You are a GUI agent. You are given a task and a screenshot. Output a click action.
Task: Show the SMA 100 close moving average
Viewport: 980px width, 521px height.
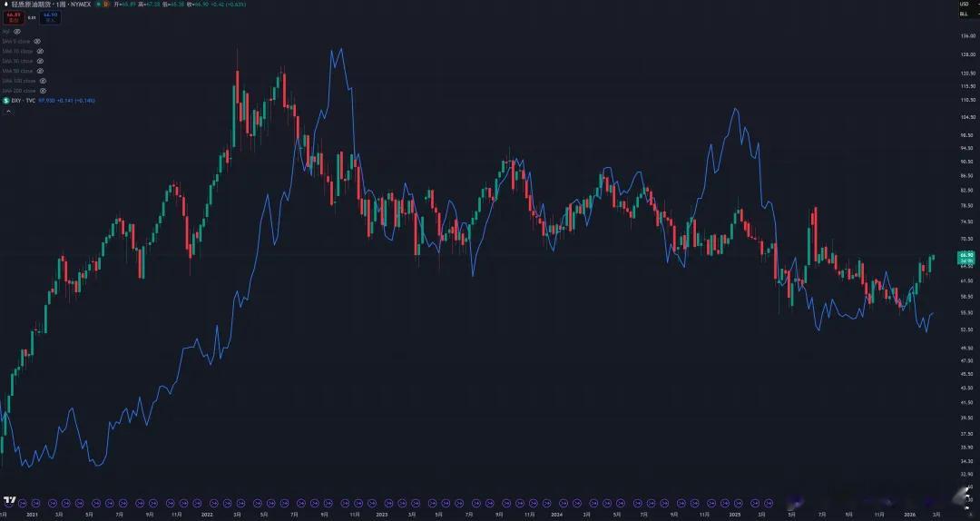pos(44,81)
